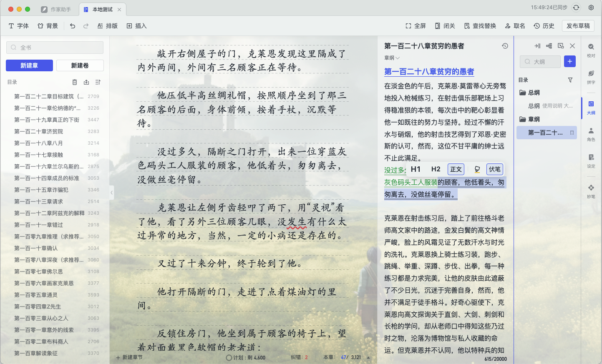The image size is (602, 364).
Task: Click the collapse-to-right arrow icon
Action: click(537, 46)
